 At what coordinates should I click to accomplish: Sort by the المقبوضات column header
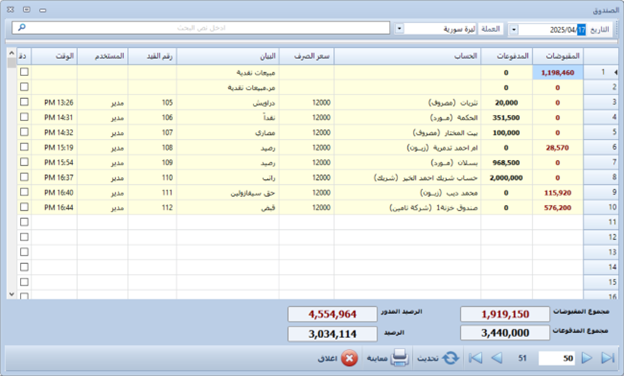(558, 56)
